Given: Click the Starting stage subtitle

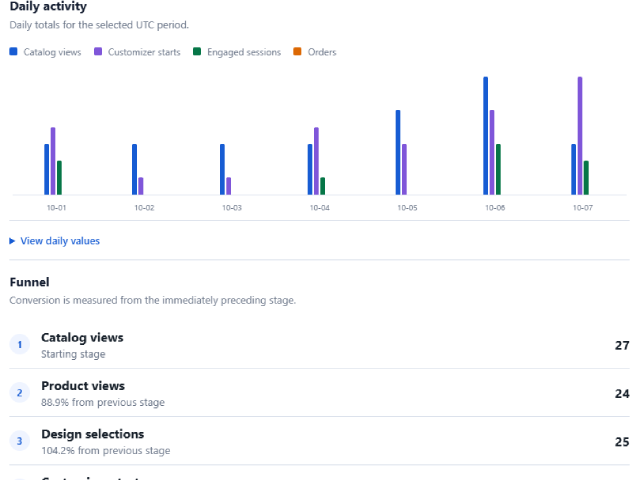Looking at the screenshot, I should click(73, 354).
